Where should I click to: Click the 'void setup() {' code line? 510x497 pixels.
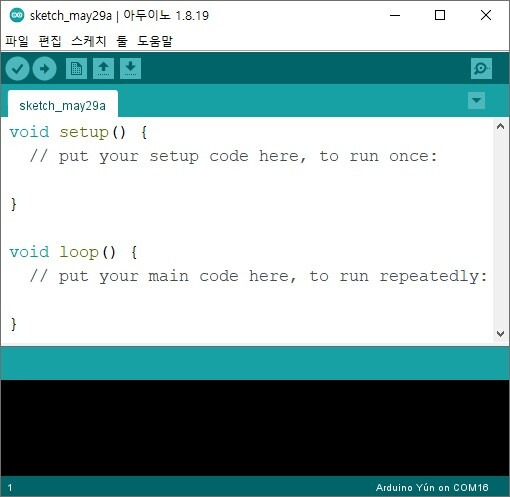point(78,132)
